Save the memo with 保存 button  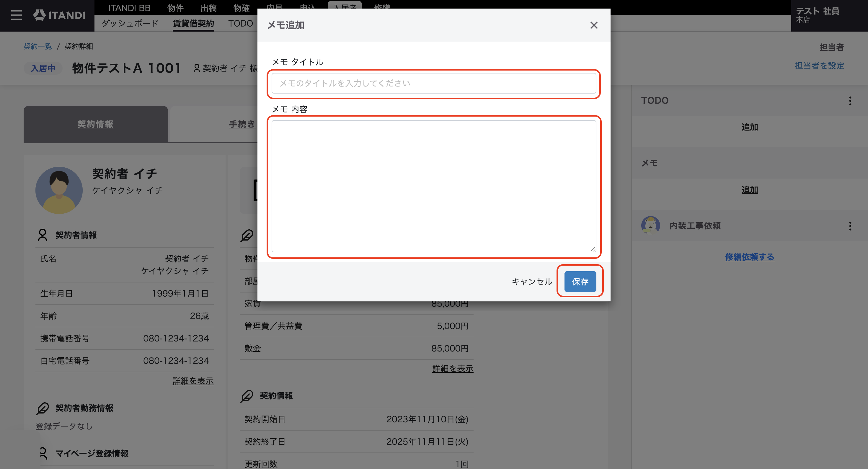(580, 281)
